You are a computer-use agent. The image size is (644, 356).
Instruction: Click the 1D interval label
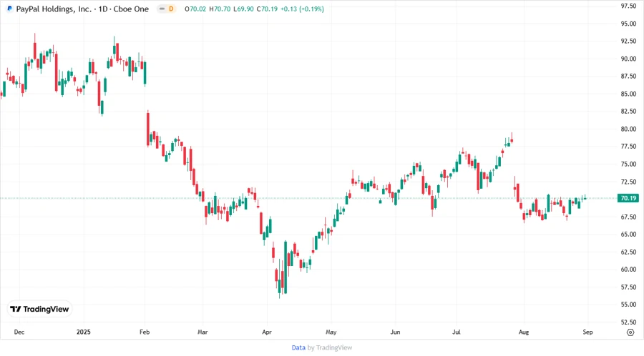pos(103,9)
